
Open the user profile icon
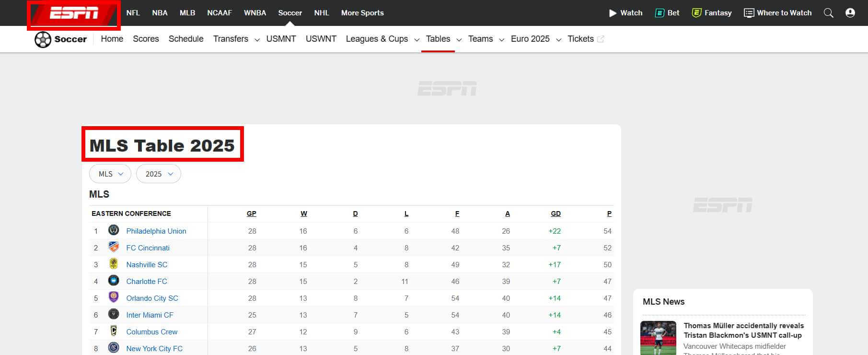[x=850, y=13]
